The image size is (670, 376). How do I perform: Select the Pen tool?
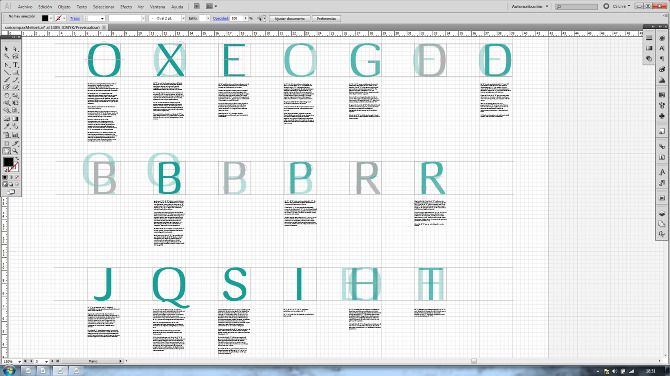(x=7, y=65)
